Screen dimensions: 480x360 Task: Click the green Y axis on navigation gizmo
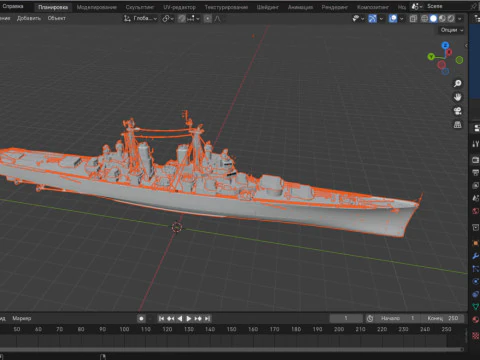tap(431, 57)
